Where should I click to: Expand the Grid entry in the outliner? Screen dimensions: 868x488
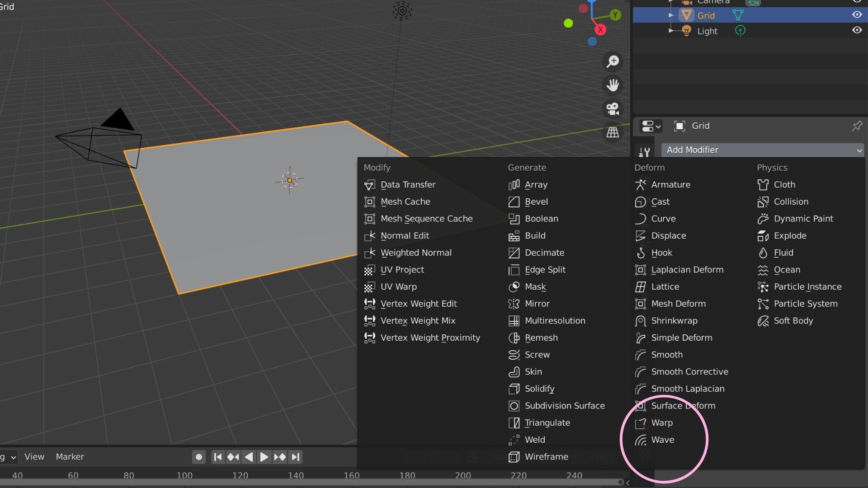(x=671, y=15)
